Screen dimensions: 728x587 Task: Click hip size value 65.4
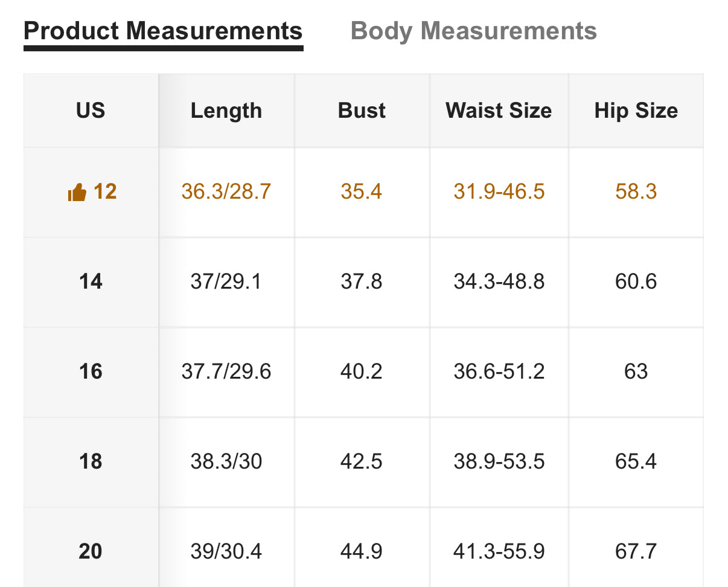click(x=636, y=461)
